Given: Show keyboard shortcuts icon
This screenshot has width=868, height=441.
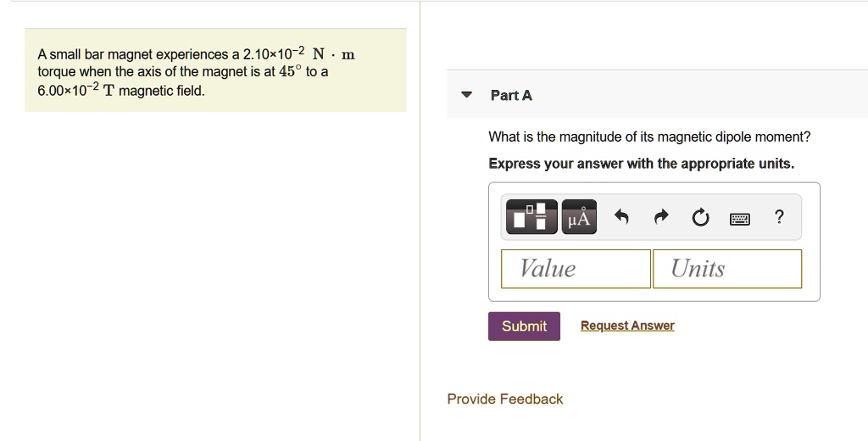Looking at the screenshot, I should coord(740,219).
